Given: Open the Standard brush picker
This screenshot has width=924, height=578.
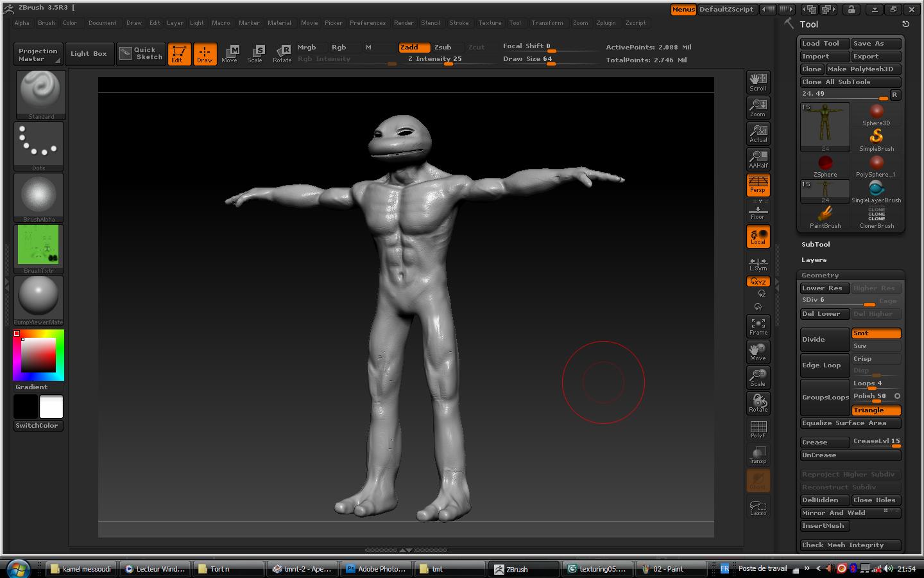Looking at the screenshot, I should (40, 94).
